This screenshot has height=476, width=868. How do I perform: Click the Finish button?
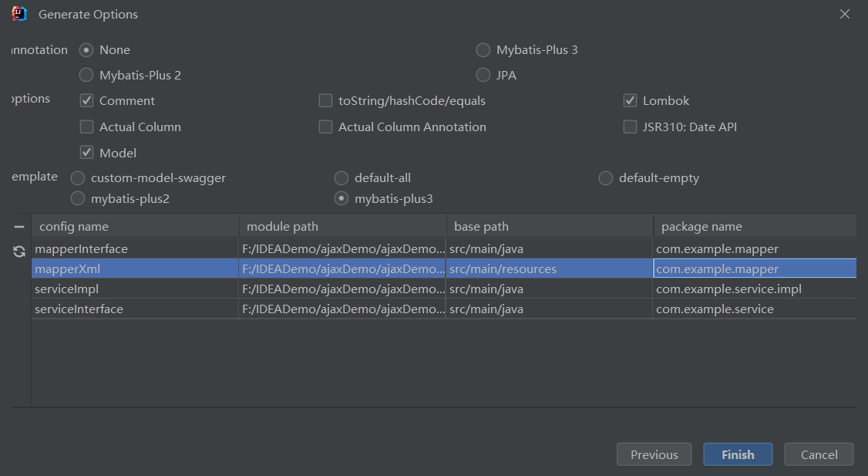tap(738, 454)
